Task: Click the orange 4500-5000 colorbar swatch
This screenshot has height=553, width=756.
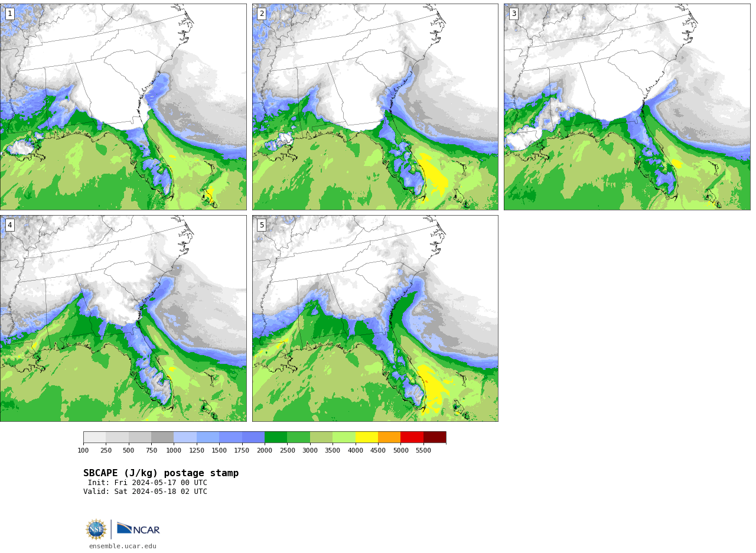Action: tap(389, 437)
